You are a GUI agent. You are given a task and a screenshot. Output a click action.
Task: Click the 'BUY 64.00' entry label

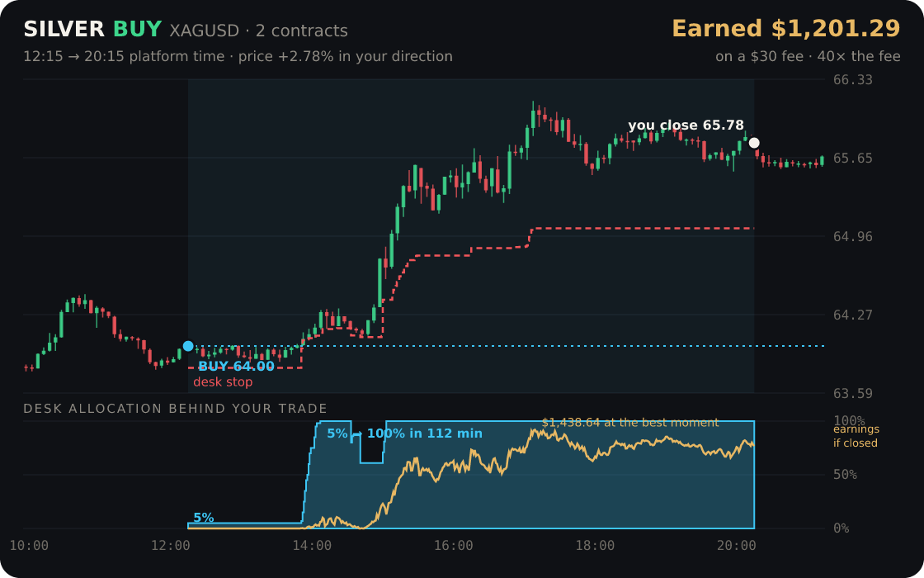pos(236,367)
